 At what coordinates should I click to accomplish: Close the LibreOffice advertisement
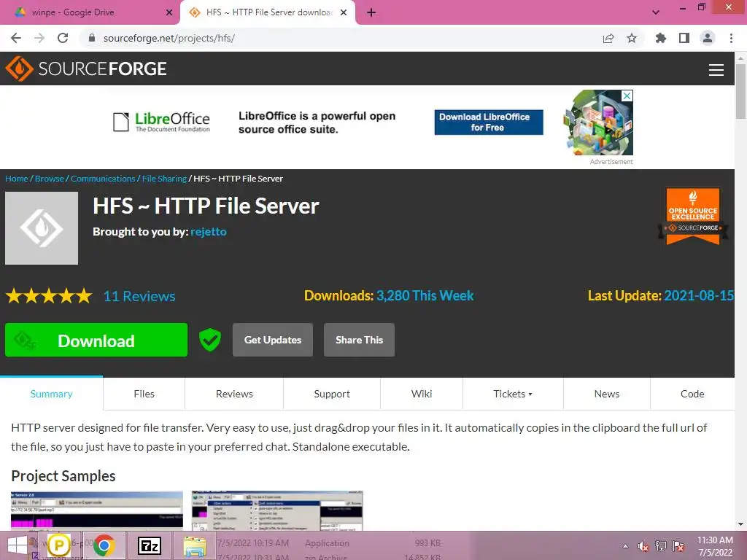pos(627,96)
